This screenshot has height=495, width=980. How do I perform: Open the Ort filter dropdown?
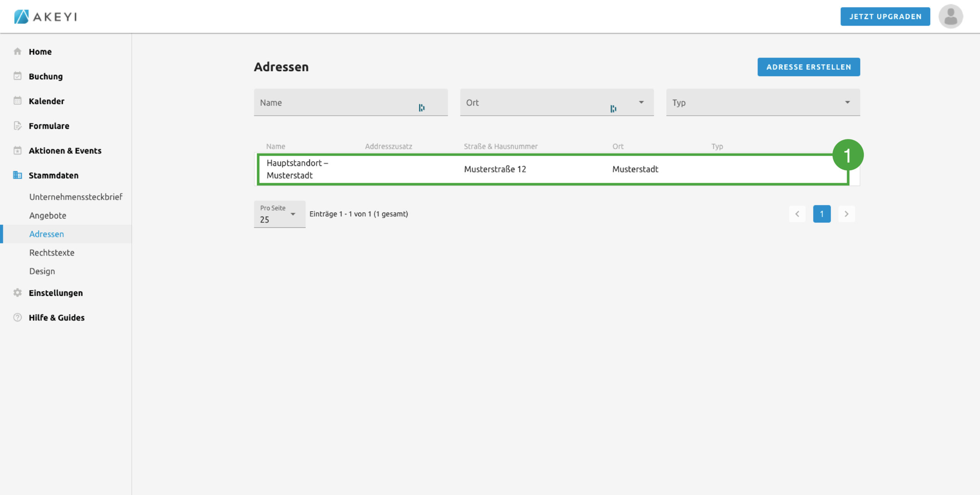point(641,102)
